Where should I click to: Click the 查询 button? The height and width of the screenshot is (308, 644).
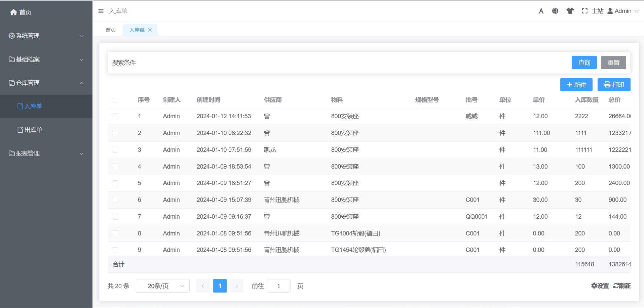(584, 62)
